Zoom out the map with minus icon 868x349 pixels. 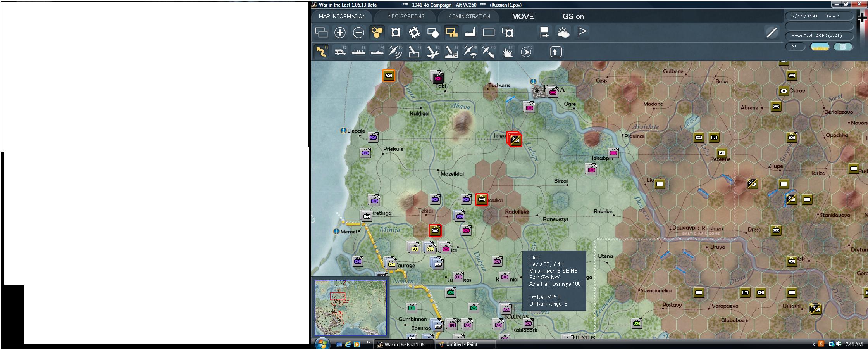358,32
